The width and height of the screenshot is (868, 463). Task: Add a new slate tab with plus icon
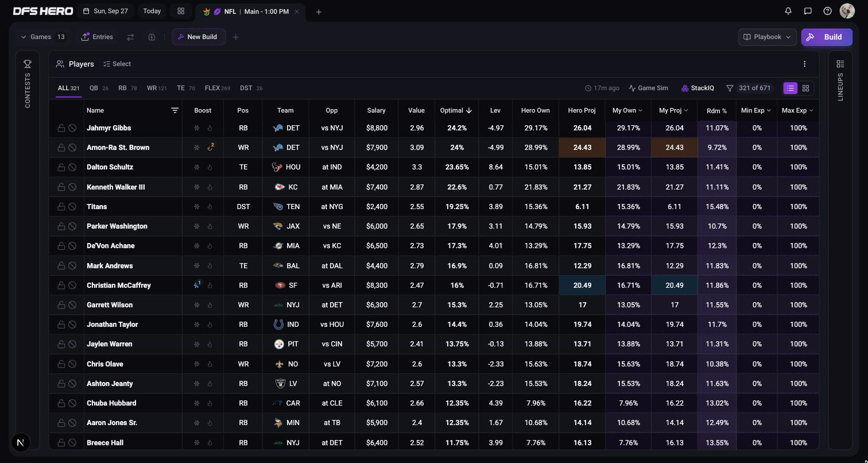(x=319, y=11)
